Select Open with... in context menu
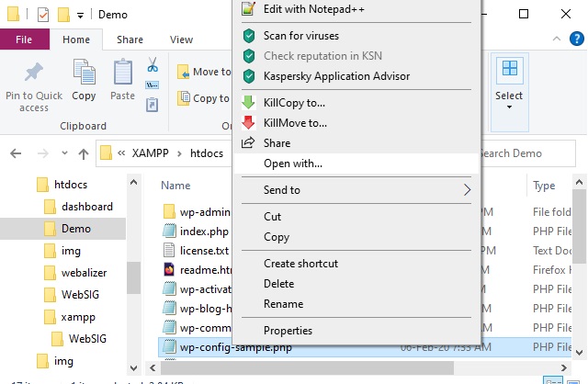 (356, 164)
